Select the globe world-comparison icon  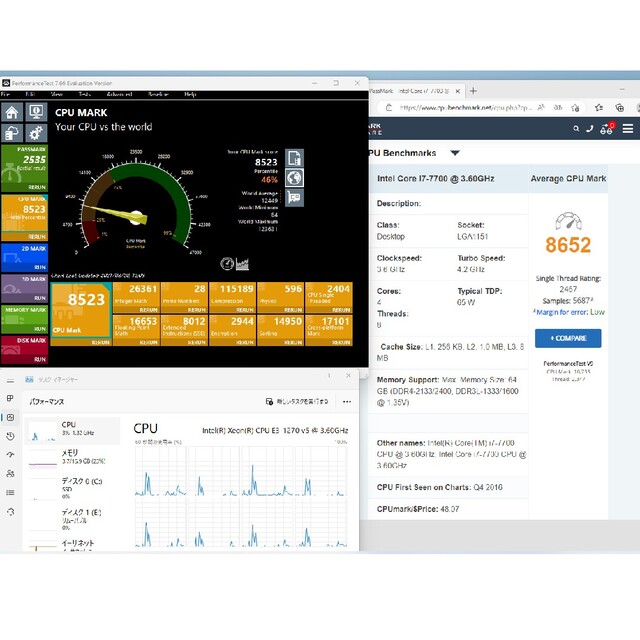(x=294, y=178)
